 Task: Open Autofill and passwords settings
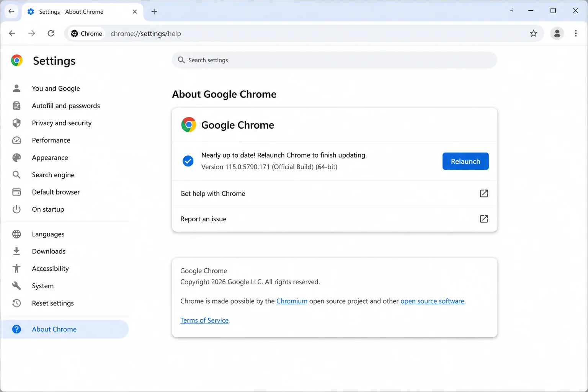coord(66,106)
